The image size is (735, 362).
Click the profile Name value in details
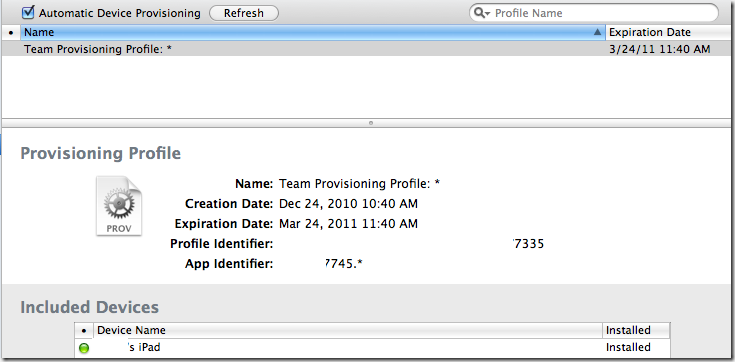point(360,184)
